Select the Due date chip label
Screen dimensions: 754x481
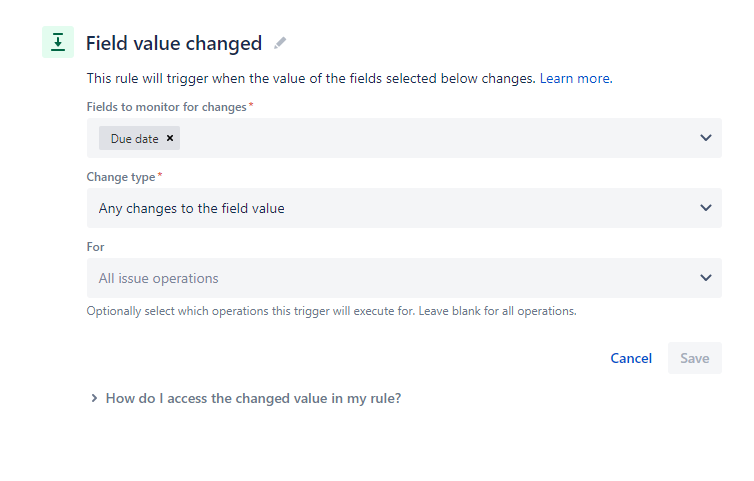[x=135, y=139]
